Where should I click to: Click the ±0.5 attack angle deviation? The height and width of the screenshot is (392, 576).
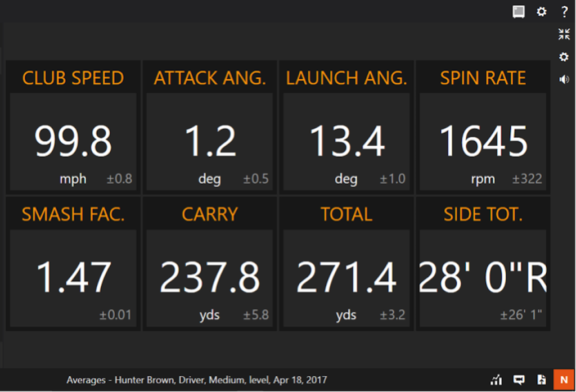256,179
